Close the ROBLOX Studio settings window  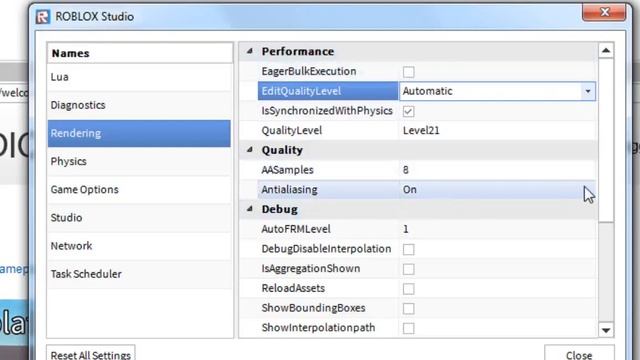(x=604, y=12)
